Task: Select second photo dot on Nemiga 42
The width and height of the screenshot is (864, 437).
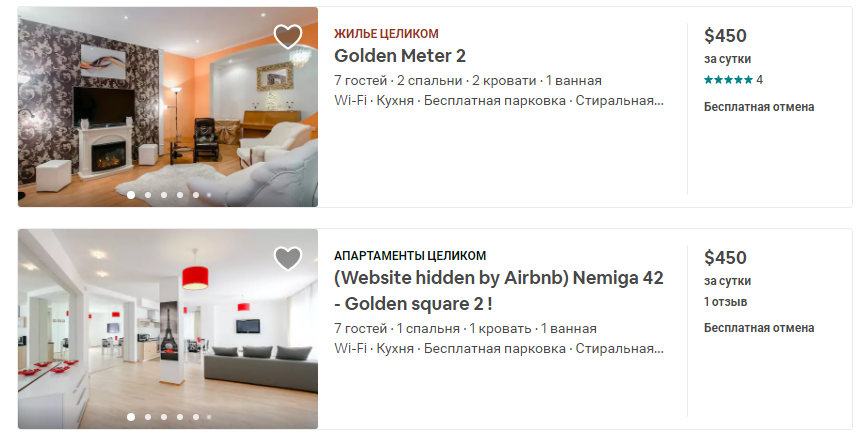Action: click(148, 417)
